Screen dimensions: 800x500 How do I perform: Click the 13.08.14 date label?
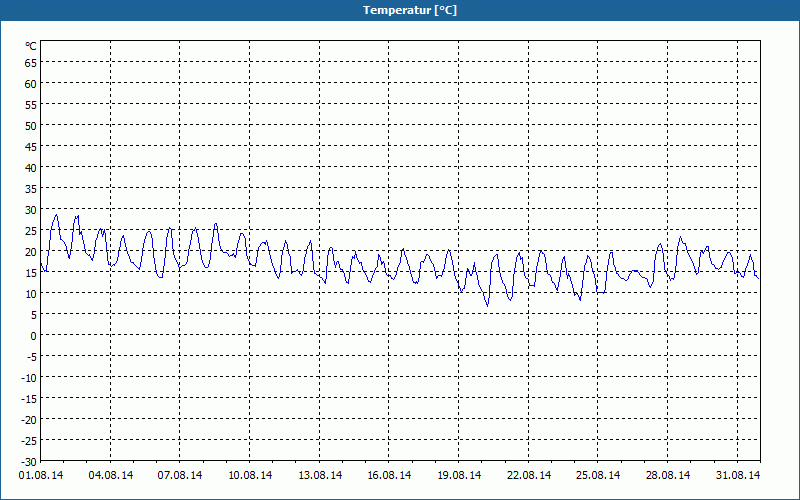pyautogui.click(x=320, y=476)
